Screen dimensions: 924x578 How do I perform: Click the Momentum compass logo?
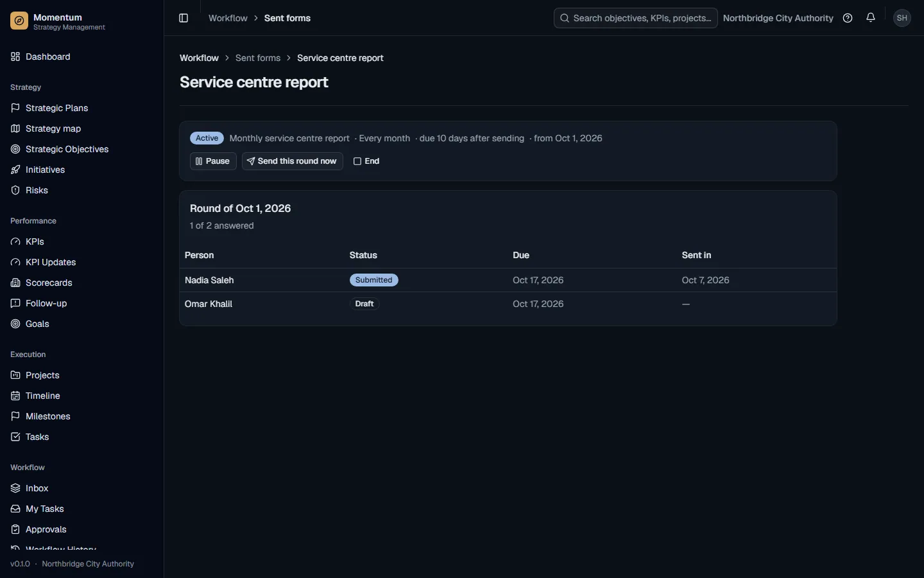coord(19,21)
